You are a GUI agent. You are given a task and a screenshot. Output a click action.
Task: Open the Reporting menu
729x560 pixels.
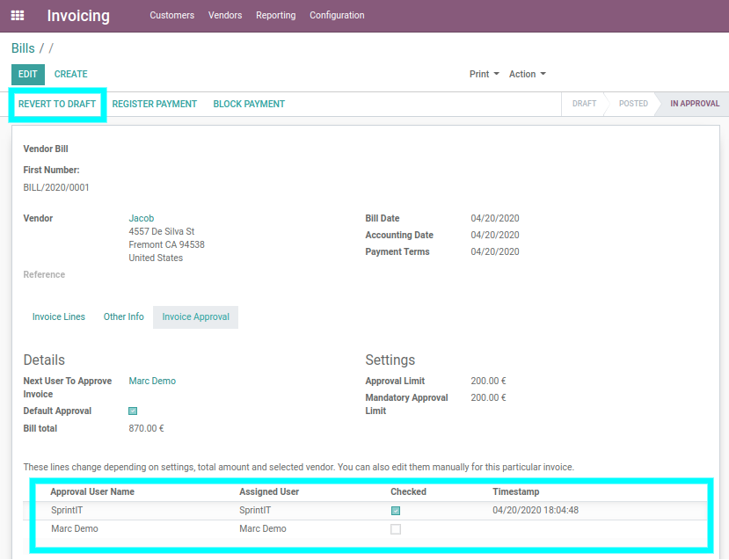click(275, 15)
